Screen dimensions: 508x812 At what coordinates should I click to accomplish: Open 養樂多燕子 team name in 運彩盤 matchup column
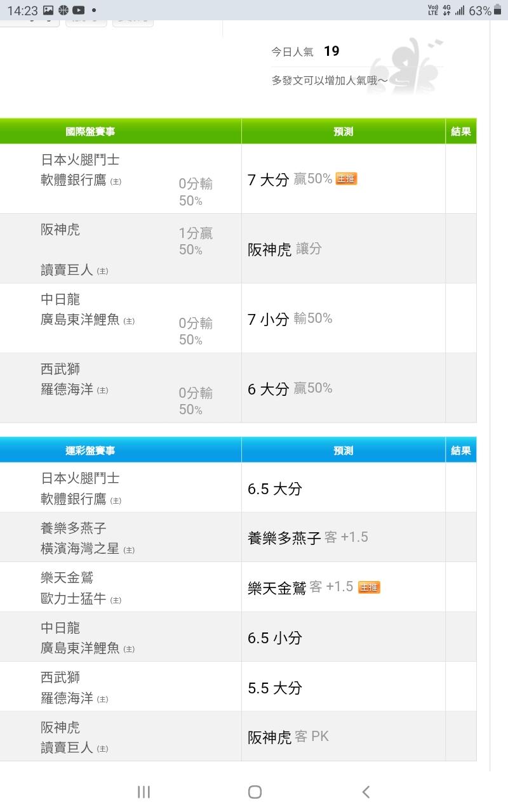[78, 528]
